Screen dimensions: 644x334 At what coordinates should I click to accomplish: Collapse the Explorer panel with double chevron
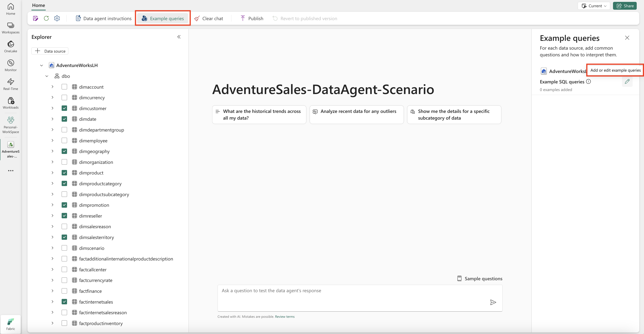pyautogui.click(x=179, y=37)
